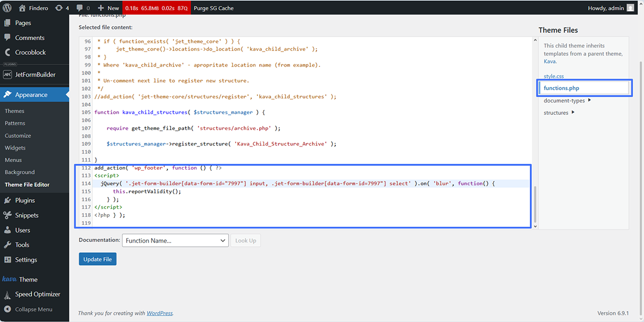This screenshot has width=644, height=322.
Task: Open the Themes submenu item
Action: [14, 111]
